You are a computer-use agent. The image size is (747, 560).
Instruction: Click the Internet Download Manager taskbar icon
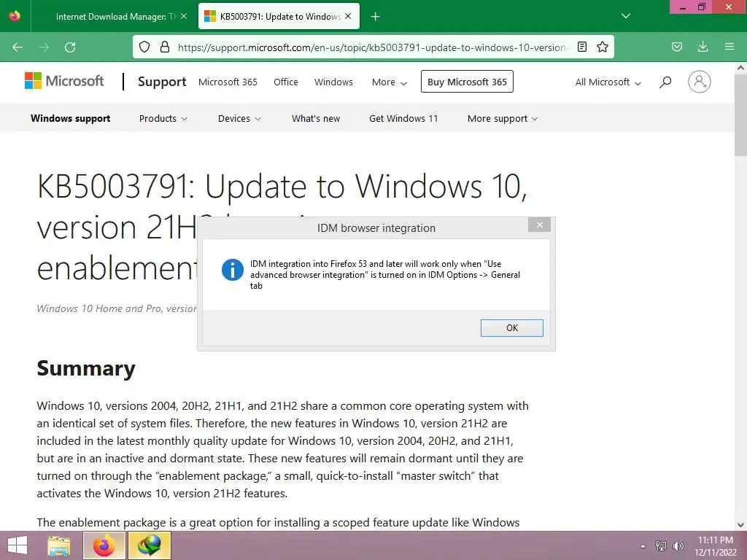coord(149,545)
